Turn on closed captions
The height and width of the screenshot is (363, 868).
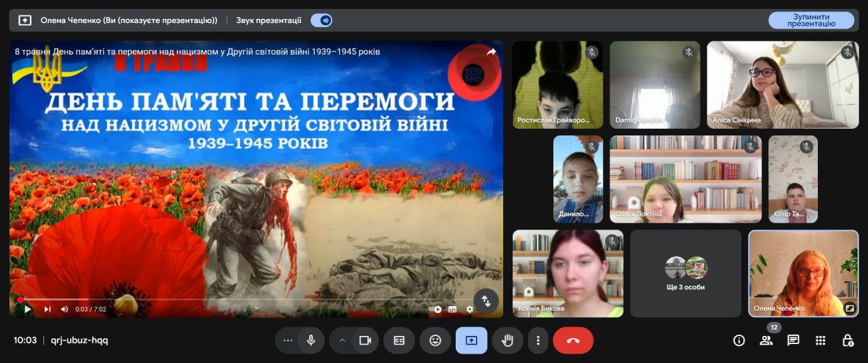pyautogui.click(x=399, y=341)
